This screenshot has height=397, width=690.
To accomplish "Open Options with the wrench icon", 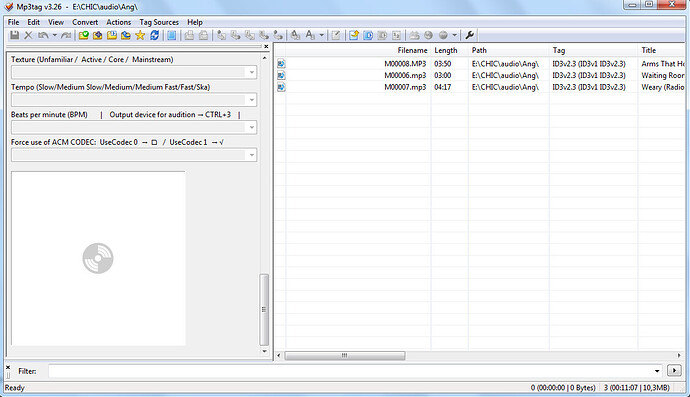I will [x=470, y=35].
